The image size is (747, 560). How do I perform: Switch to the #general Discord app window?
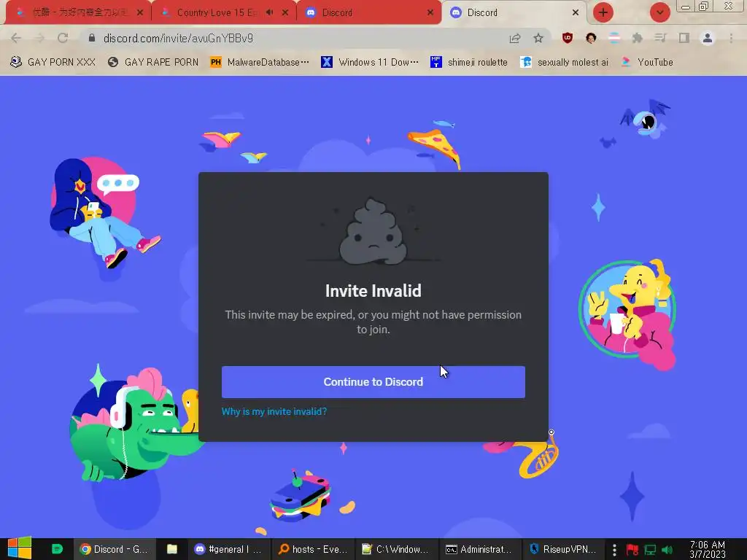[228, 549]
